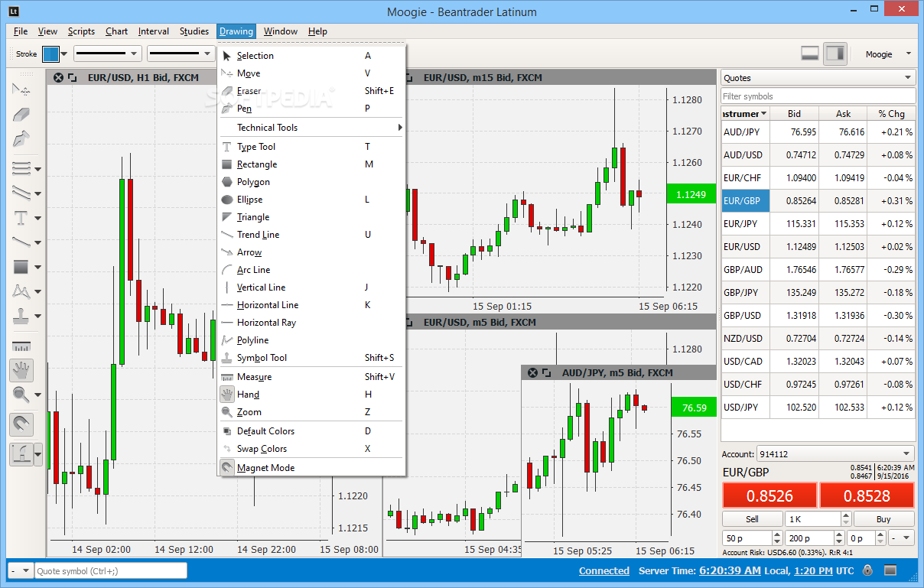Open the Moogie profile dropdown
This screenshot has height=588, width=924.
[x=888, y=54]
